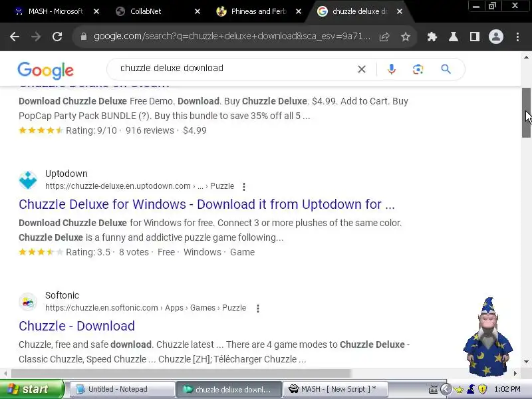The width and height of the screenshot is (532, 399).
Task: Open more options for Softonic result
Action: tap(258, 308)
